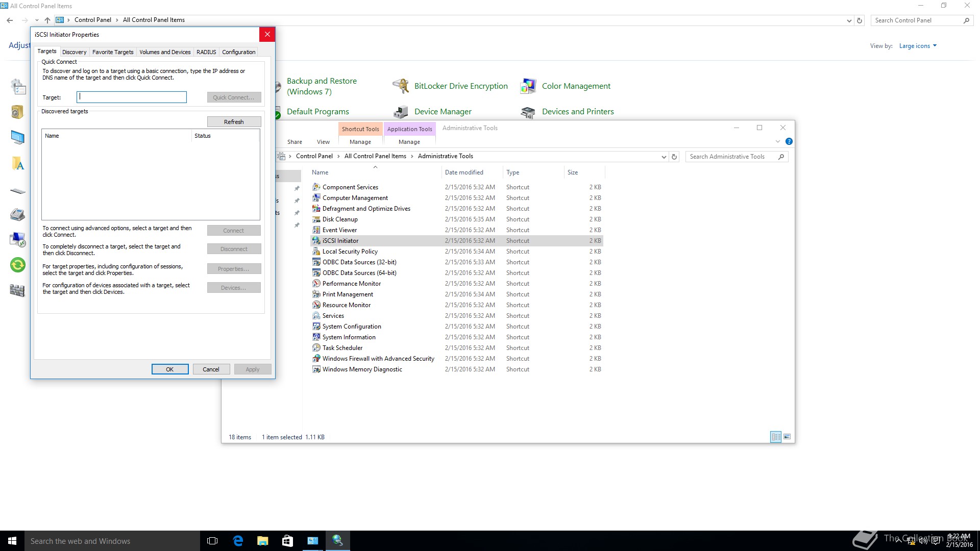Switch to RADIUS tab
The width and height of the screenshot is (980, 551).
[x=206, y=52]
